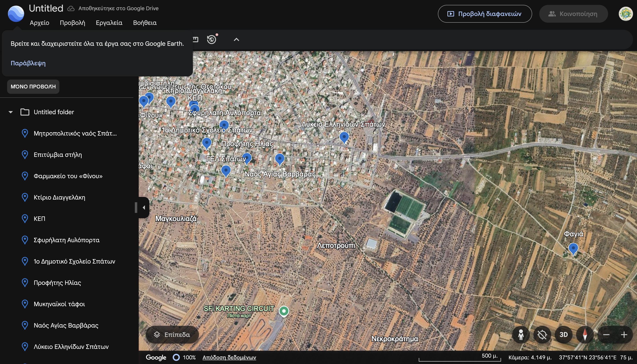Click the Παράβλεψη link in the dialog
Image resolution: width=637 pixels, height=364 pixels.
[28, 63]
